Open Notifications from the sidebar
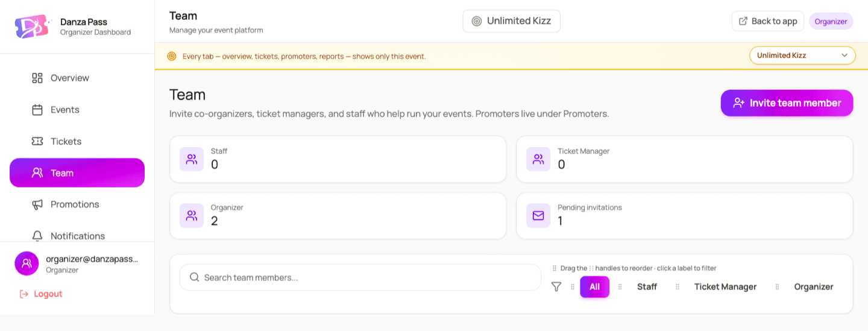The width and height of the screenshot is (868, 331). (77, 236)
